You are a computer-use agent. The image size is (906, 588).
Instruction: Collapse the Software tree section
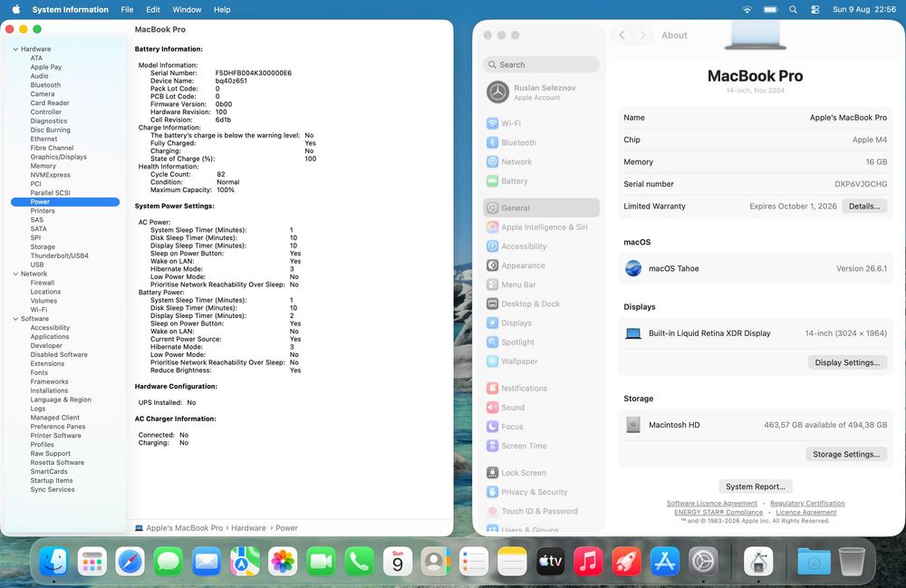[15, 319]
